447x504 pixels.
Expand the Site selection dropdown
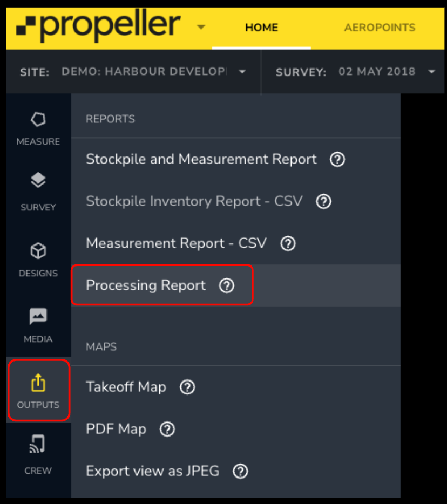coord(242,72)
